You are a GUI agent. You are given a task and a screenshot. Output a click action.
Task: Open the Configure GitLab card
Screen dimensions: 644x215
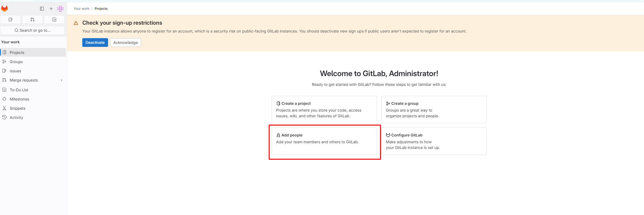click(x=434, y=141)
